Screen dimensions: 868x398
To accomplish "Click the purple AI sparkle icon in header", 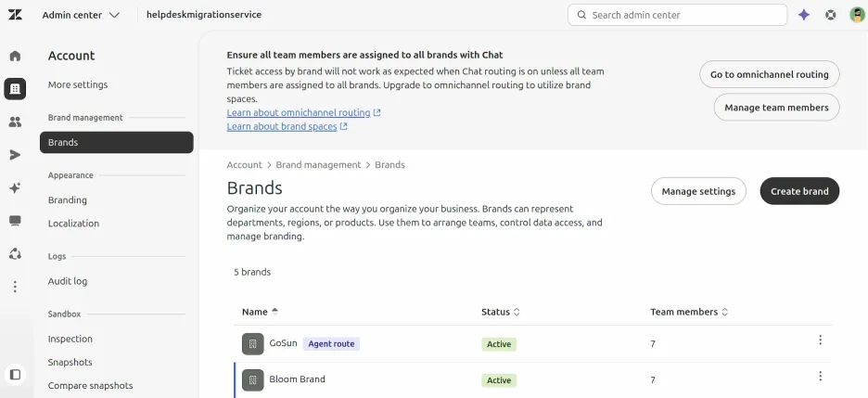I will 804,15.
